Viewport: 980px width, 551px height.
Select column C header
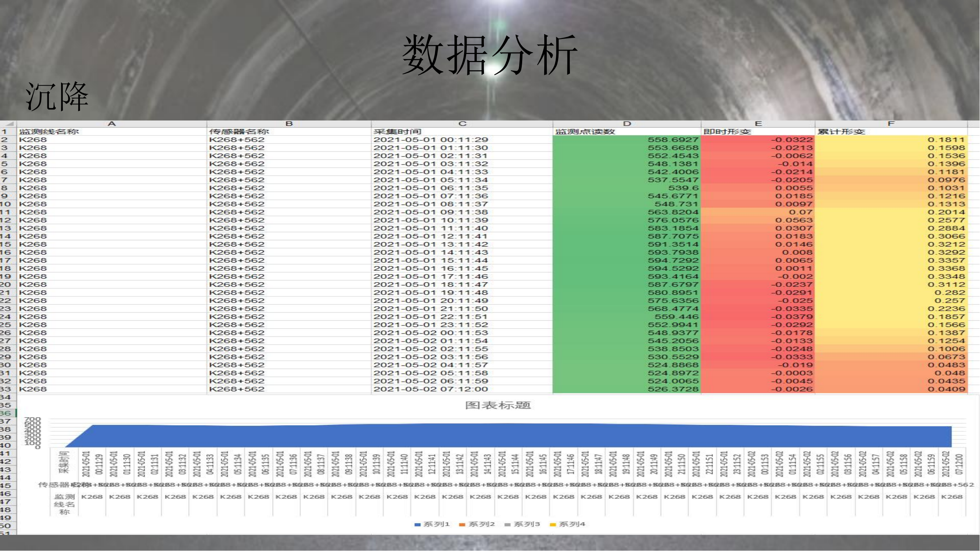point(462,123)
